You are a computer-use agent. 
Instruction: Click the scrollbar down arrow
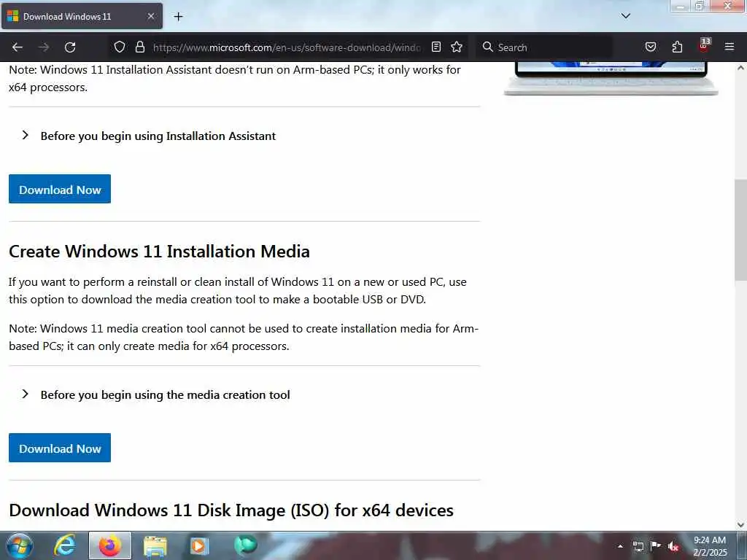point(740,525)
